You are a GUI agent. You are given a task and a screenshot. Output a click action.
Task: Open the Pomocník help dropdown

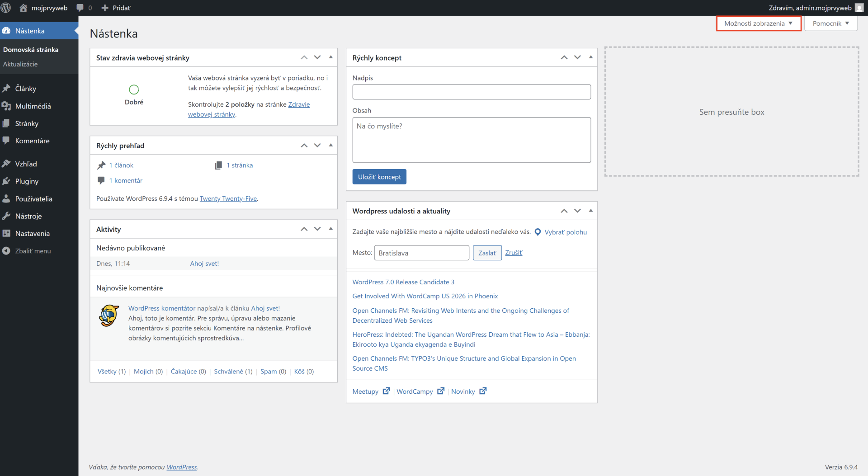pyautogui.click(x=831, y=24)
